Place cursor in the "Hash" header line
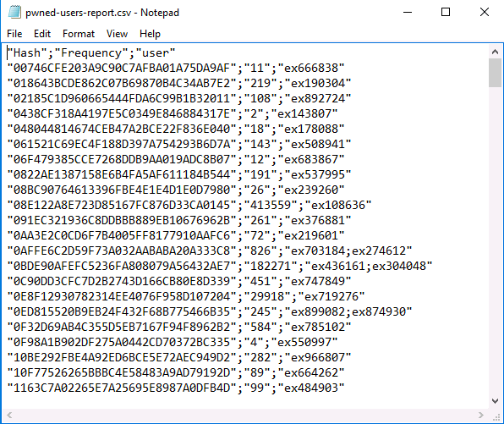The width and height of the screenshot is (504, 424). point(91,52)
